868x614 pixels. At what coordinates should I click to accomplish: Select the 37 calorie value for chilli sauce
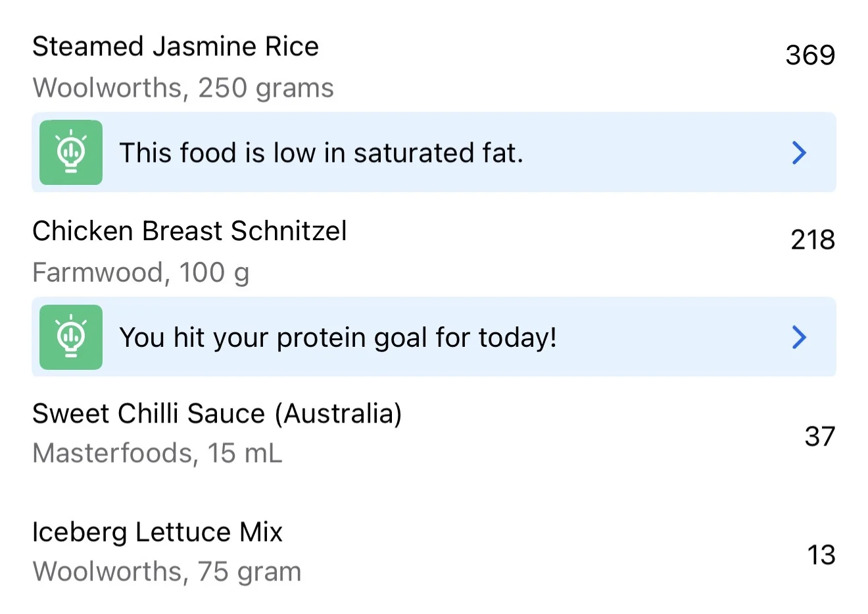pos(819,436)
